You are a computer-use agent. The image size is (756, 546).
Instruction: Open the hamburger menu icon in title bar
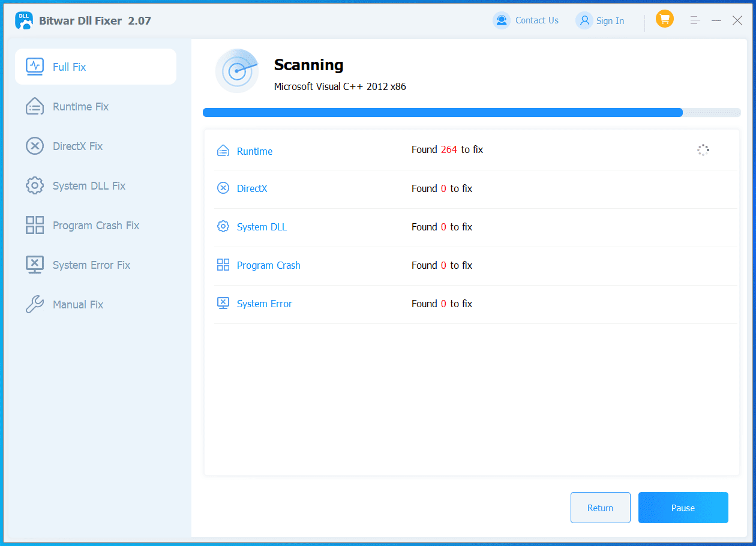pyautogui.click(x=695, y=20)
